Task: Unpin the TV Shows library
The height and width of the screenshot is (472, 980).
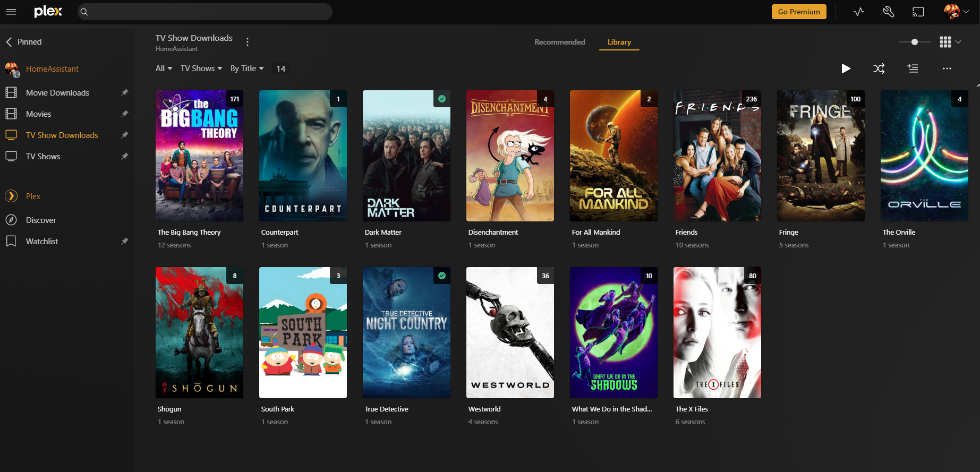Action: pos(125,156)
